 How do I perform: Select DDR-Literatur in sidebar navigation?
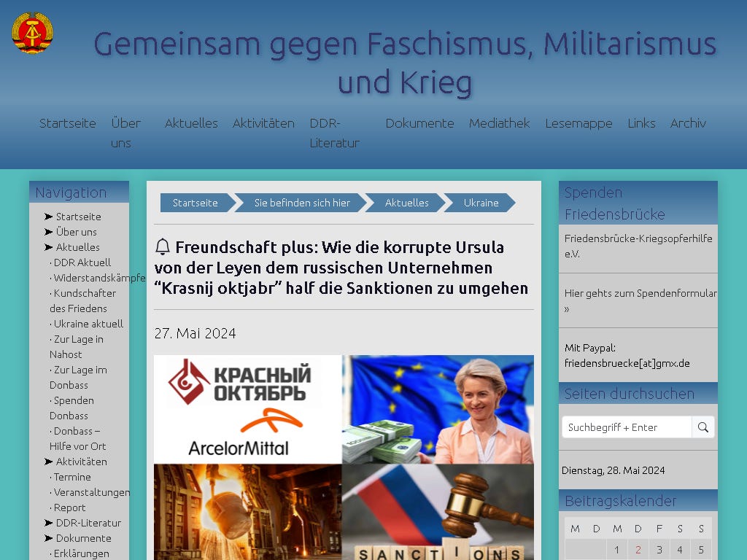click(88, 523)
